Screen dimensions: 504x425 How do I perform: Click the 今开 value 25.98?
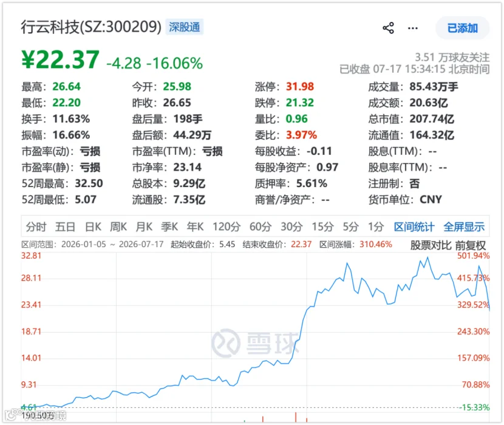coord(177,86)
